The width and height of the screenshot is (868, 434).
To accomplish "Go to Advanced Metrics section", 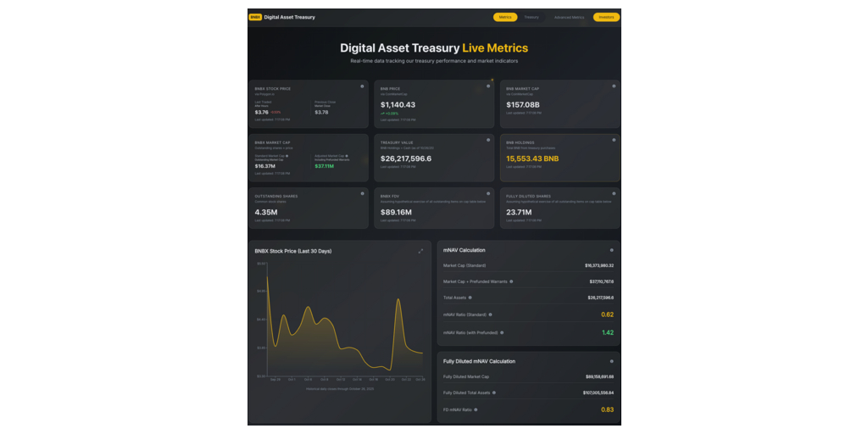I will (x=569, y=17).
